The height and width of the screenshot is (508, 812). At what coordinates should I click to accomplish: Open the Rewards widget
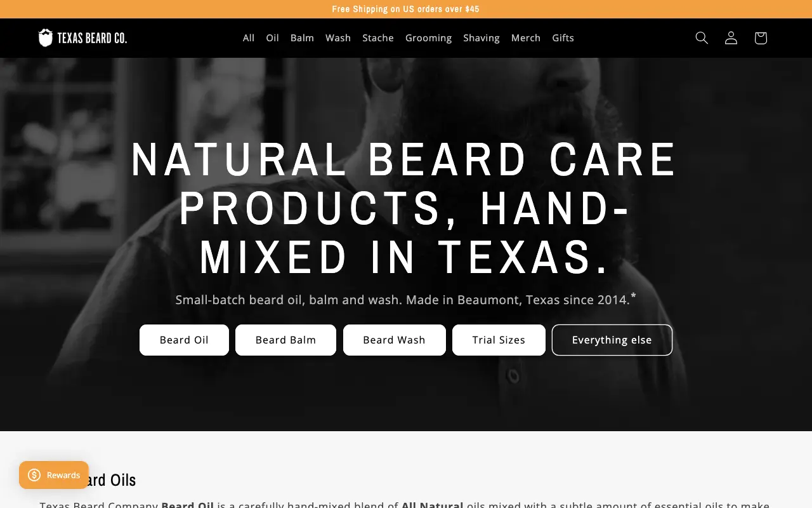click(x=54, y=475)
